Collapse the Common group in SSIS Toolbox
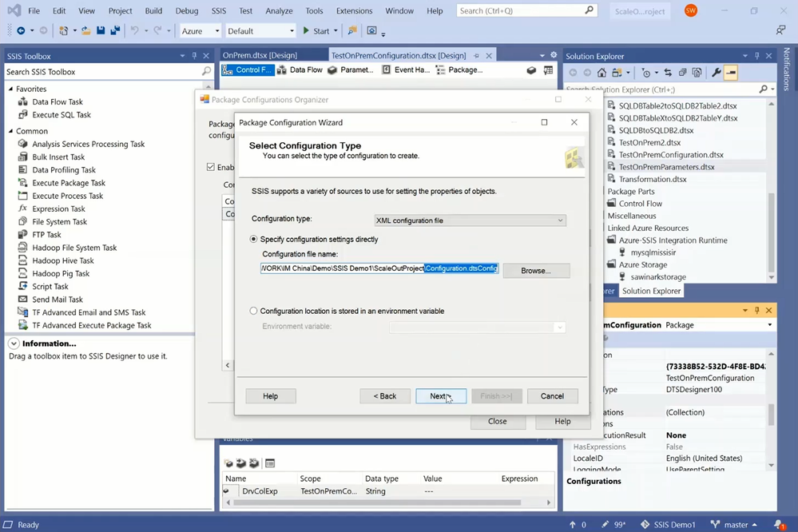Image resolution: width=798 pixels, height=532 pixels. (x=10, y=131)
